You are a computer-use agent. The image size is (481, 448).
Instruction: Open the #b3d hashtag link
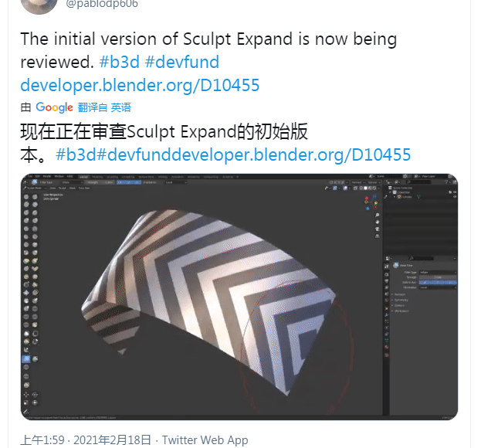click(120, 62)
